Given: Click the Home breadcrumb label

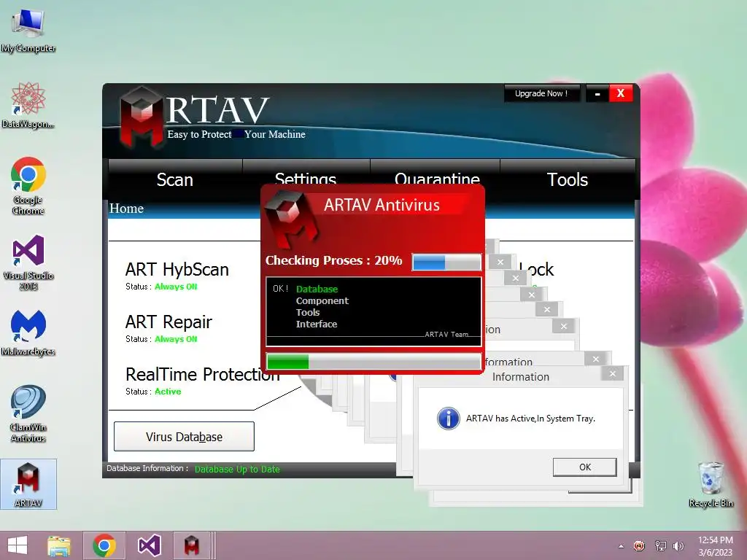Looking at the screenshot, I should [126, 209].
